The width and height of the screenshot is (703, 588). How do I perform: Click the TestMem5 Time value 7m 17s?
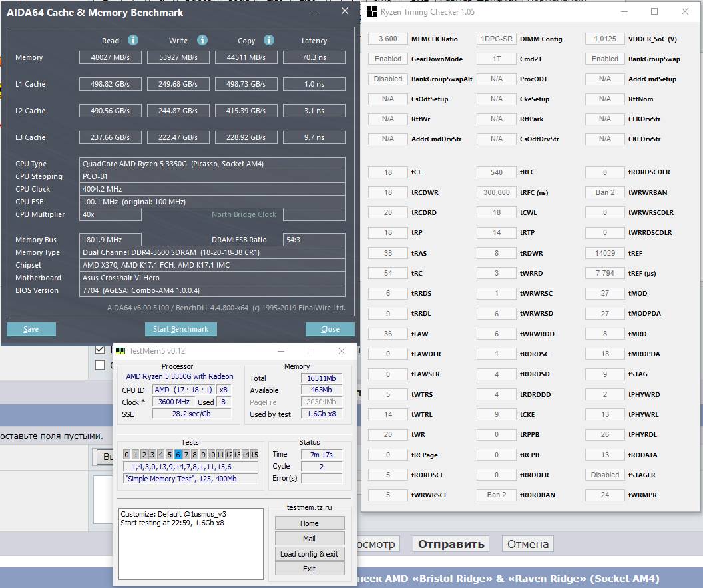click(322, 455)
